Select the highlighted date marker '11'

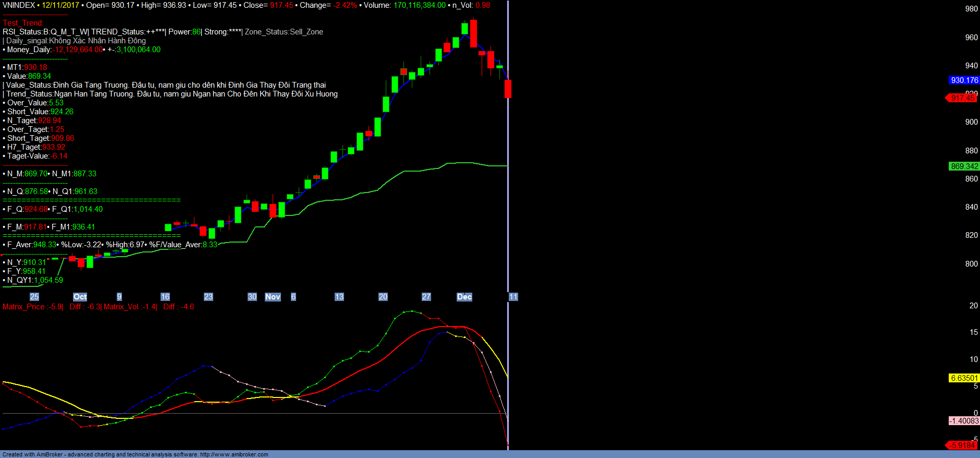tap(513, 297)
